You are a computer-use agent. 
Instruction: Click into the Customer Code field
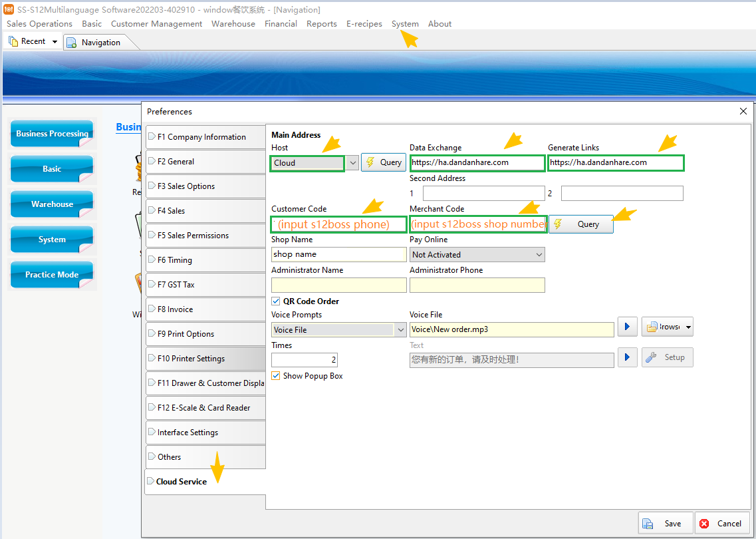[x=338, y=224]
